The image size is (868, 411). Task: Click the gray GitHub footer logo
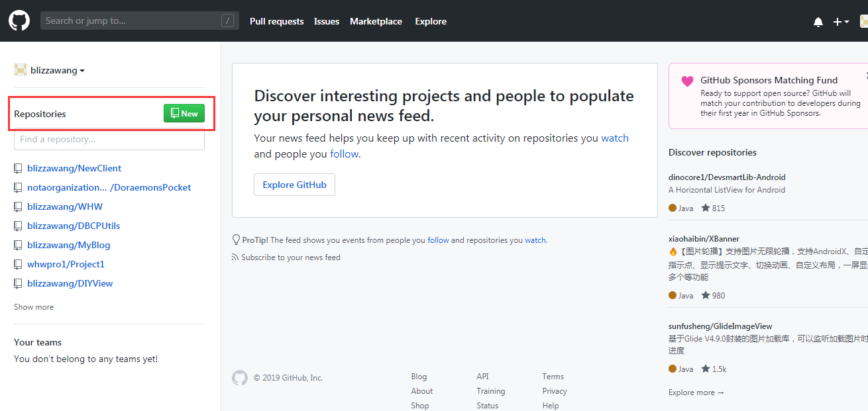pyautogui.click(x=239, y=378)
